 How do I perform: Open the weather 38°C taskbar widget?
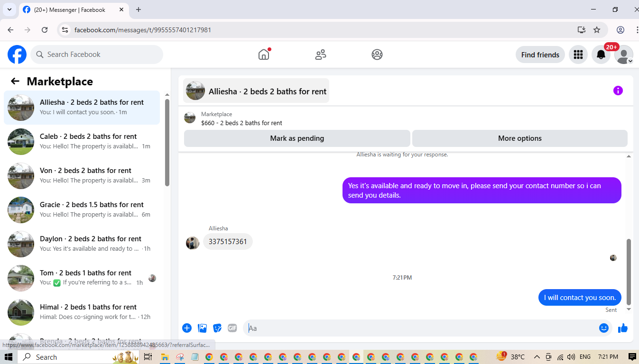(510, 357)
